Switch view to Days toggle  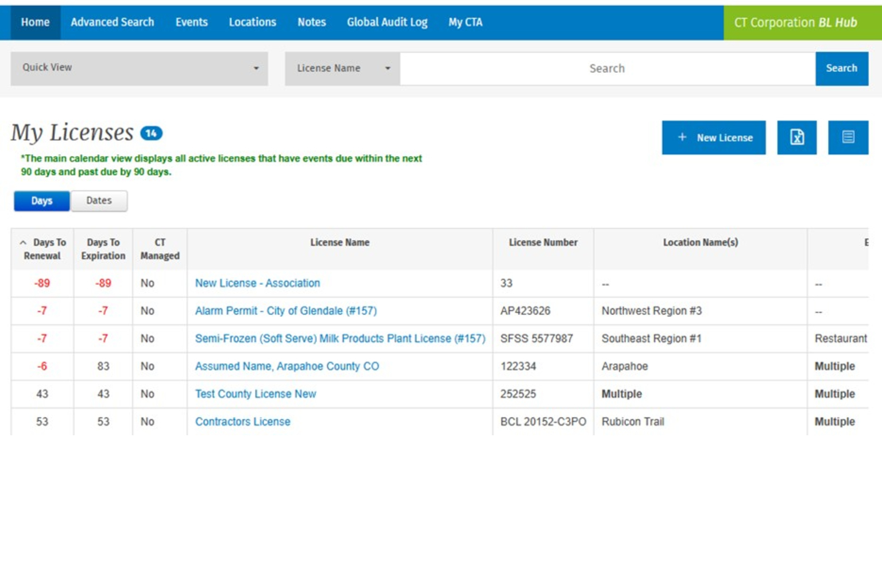click(42, 201)
